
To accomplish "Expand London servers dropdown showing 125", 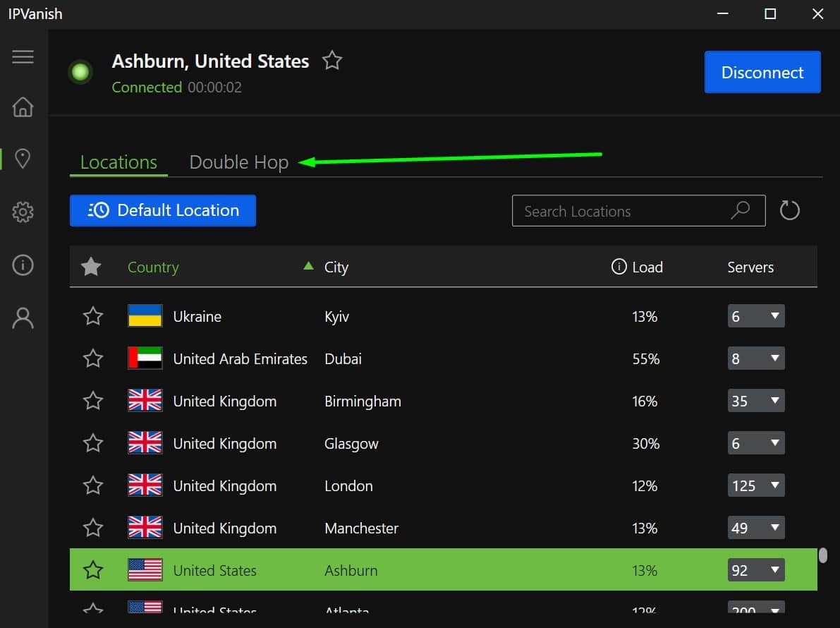I will 756,485.
